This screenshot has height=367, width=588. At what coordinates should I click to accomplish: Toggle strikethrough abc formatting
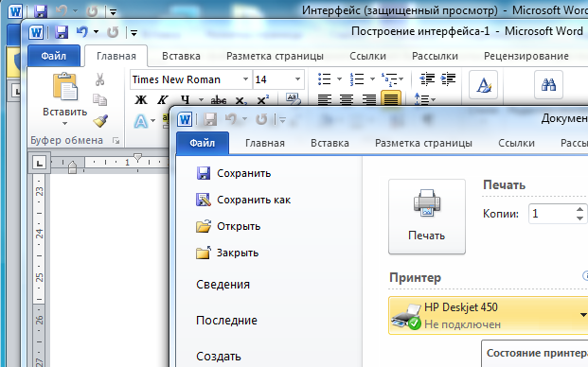[218, 100]
